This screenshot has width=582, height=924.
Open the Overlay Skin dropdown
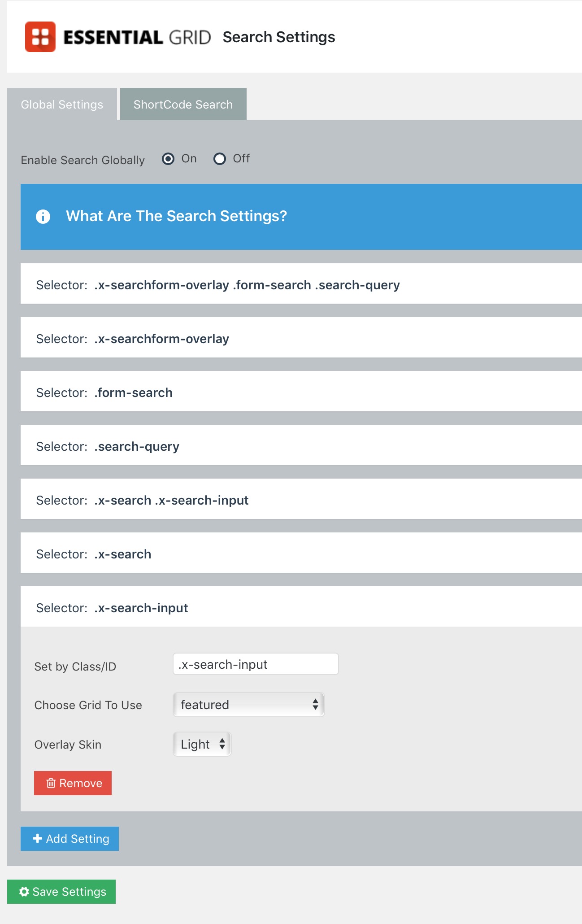coord(202,744)
